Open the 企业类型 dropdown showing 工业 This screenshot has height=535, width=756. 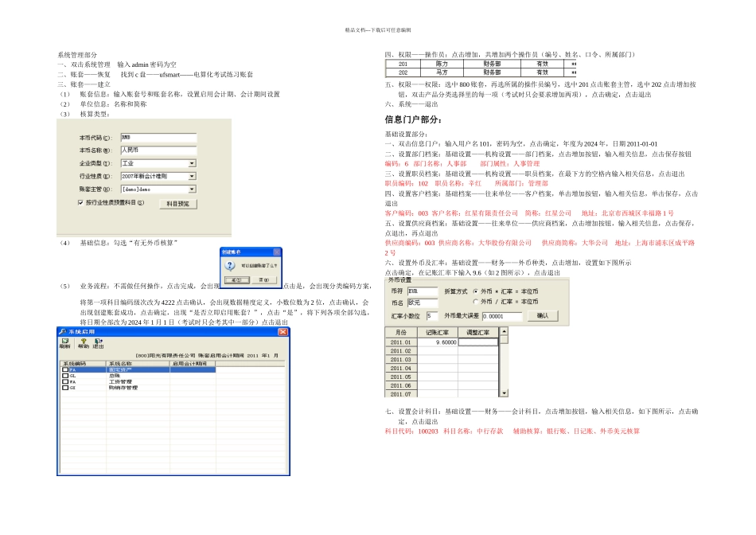[x=192, y=163]
